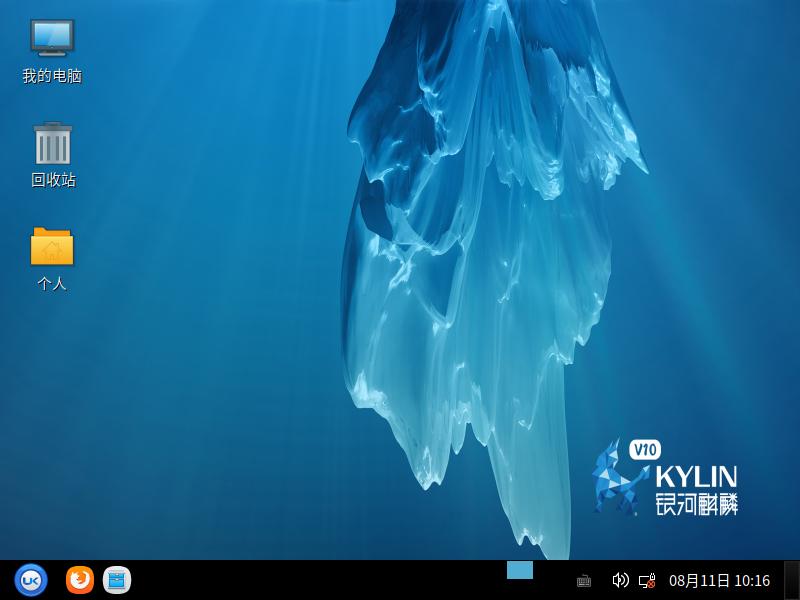Toggle network connection from the tray

(x=648, y=578)
